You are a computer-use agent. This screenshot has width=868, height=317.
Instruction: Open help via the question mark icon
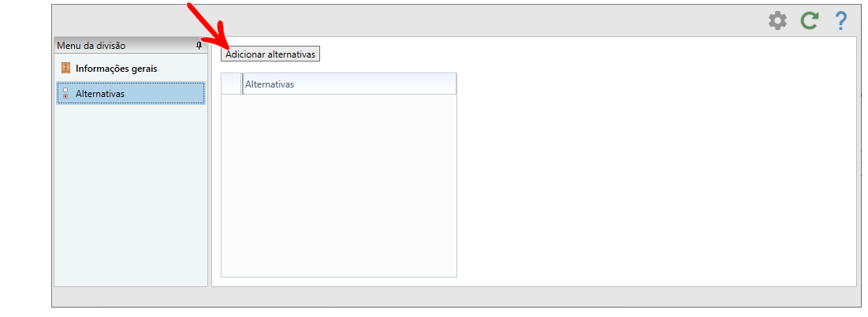(x=841, y=21)
